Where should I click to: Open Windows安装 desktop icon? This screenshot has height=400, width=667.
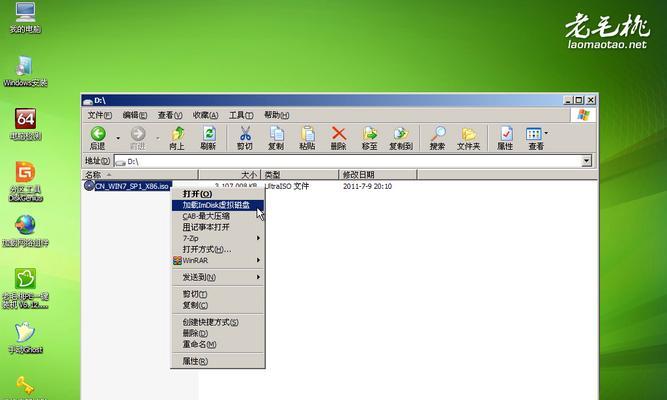25,66
